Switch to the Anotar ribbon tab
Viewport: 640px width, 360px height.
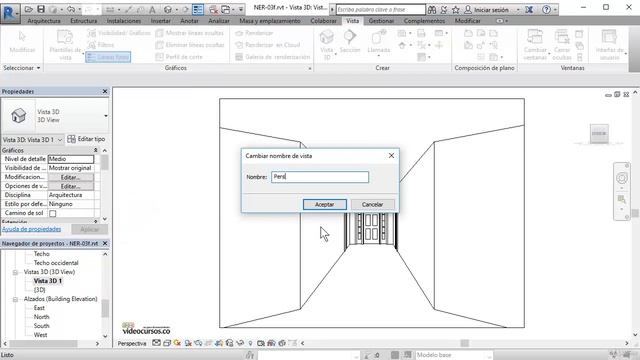coord(189,20)
